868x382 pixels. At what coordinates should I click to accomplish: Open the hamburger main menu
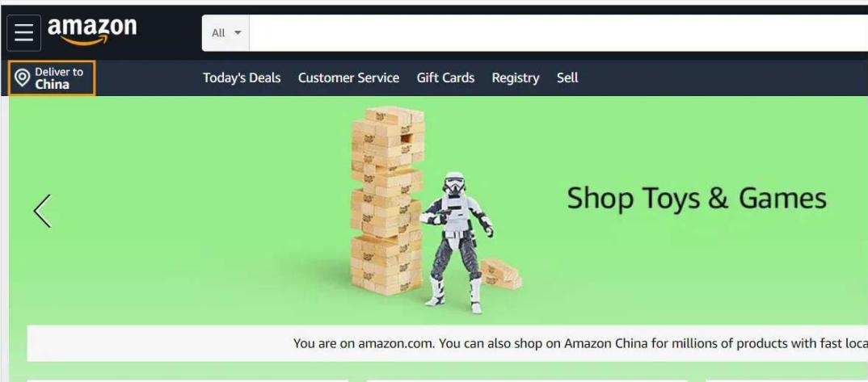[x=23, y=32]
